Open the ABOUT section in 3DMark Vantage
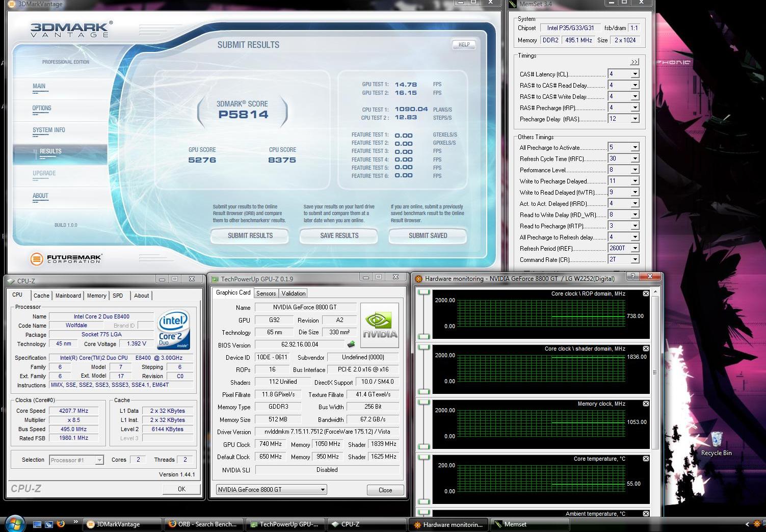The height and width of the screenshot is (532, 766). pyautogui.click(x=40, y=196)
